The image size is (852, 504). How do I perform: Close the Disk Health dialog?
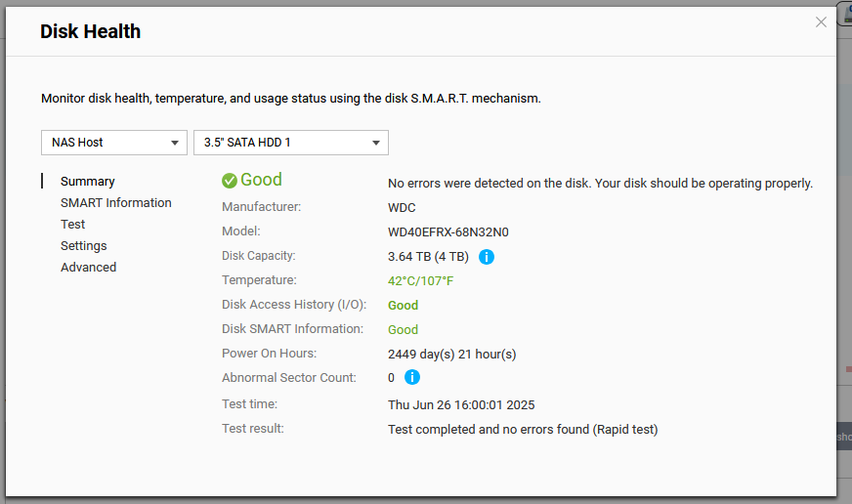(x=821, y=22)
